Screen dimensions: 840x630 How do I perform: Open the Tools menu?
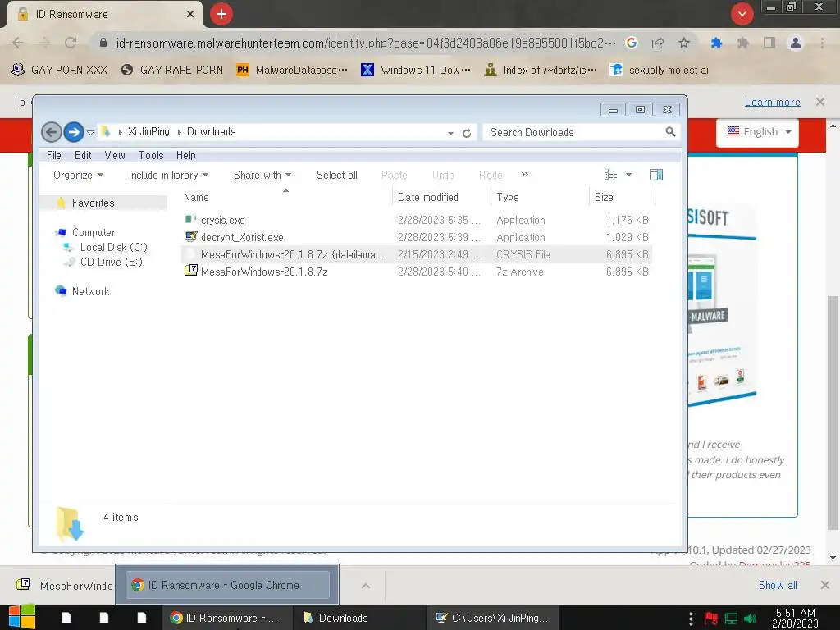[x=151, y=155]
